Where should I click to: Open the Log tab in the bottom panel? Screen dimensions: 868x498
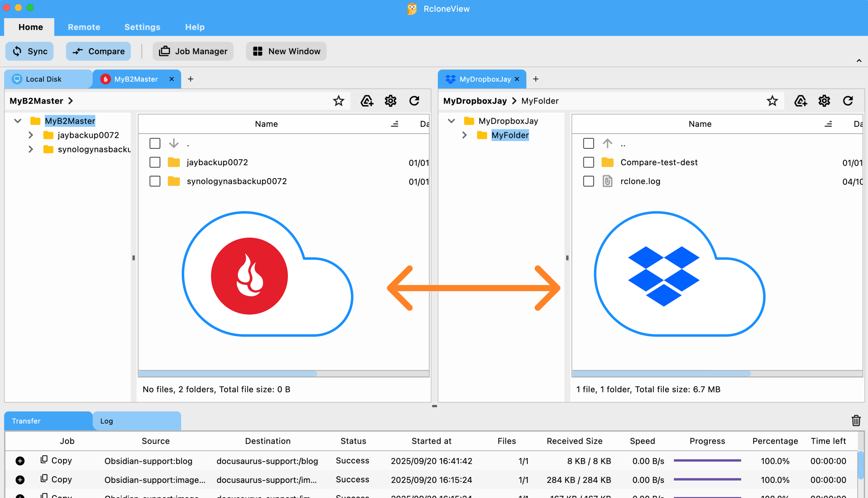coord(107,421)
